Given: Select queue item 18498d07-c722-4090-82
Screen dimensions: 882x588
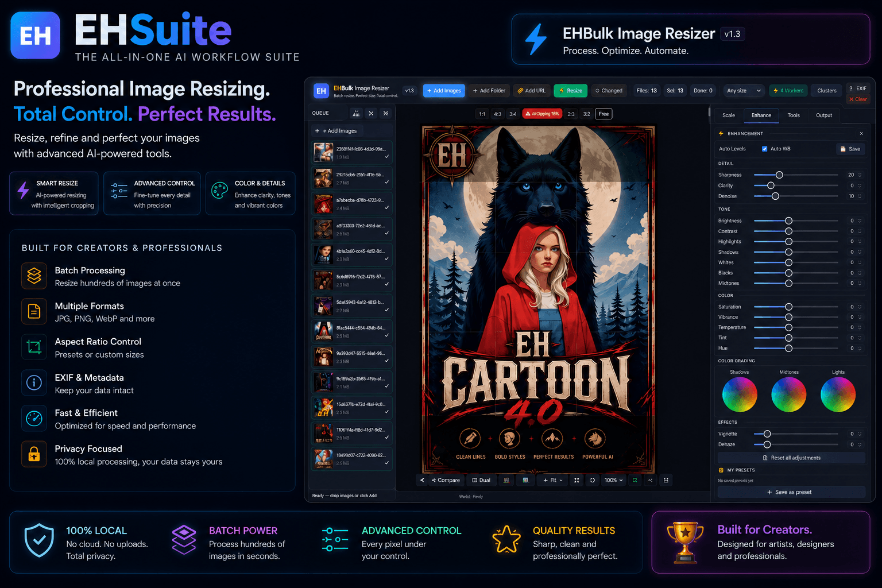Looking at the screenshot, I should [x=352, y=459].
